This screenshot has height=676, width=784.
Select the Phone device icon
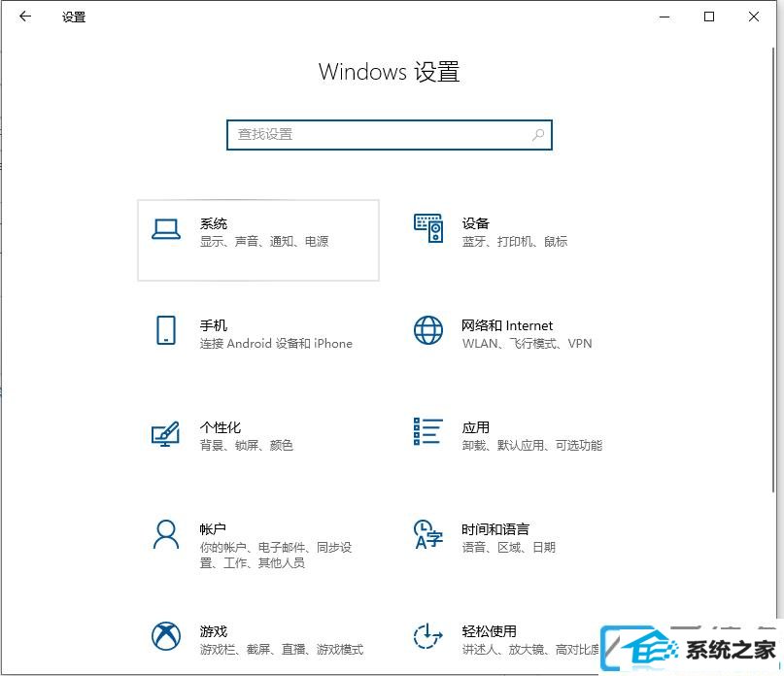point(166,330)
